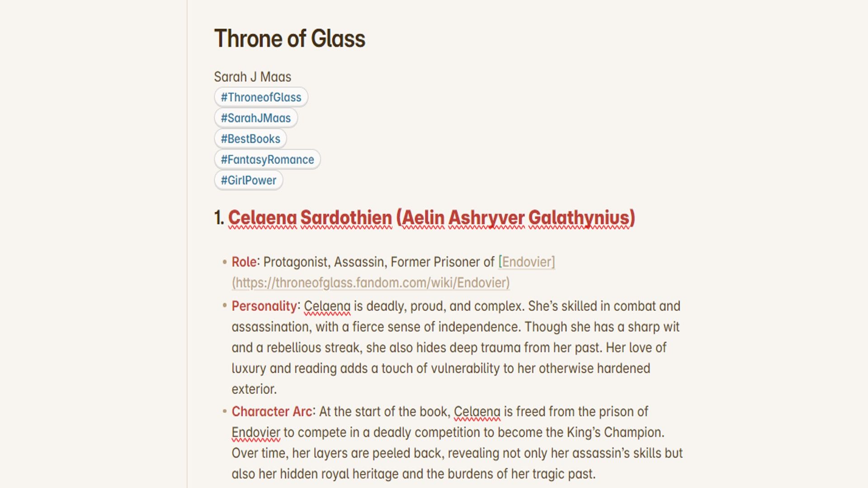Click the #GirlPower tag
Image resolution: width=868 pixels, height=488 pixels.
point(248,180)
